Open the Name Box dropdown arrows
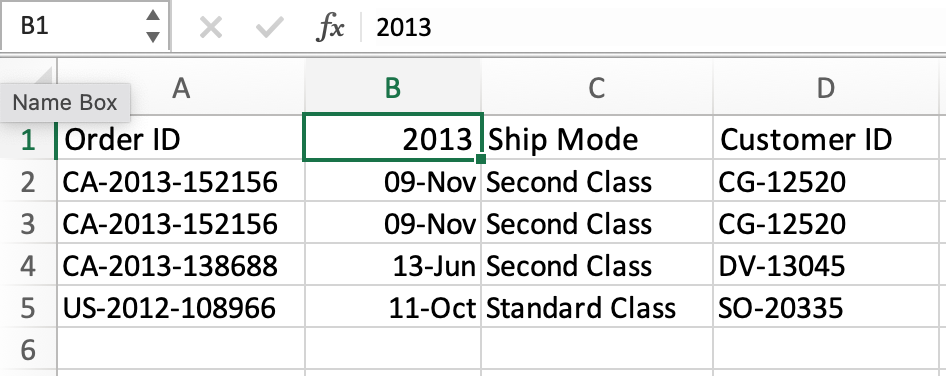This screenshot has width=946, height=376. click(153, 27)
